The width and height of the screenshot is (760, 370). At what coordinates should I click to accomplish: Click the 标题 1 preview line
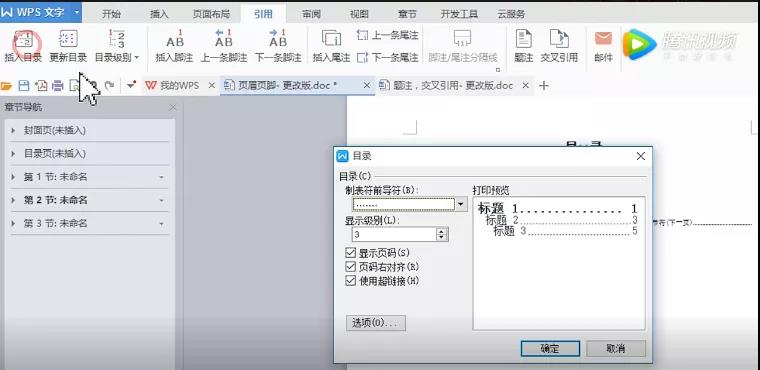point(557,209)
